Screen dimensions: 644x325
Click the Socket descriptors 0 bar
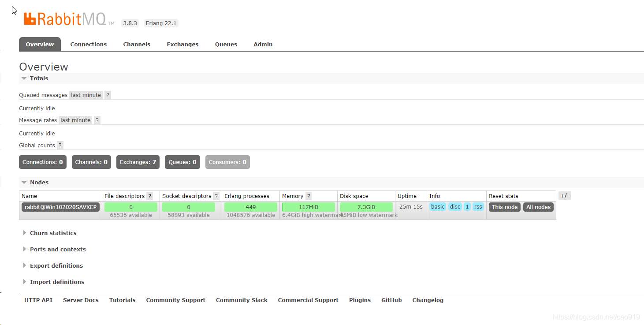point(189,207)
